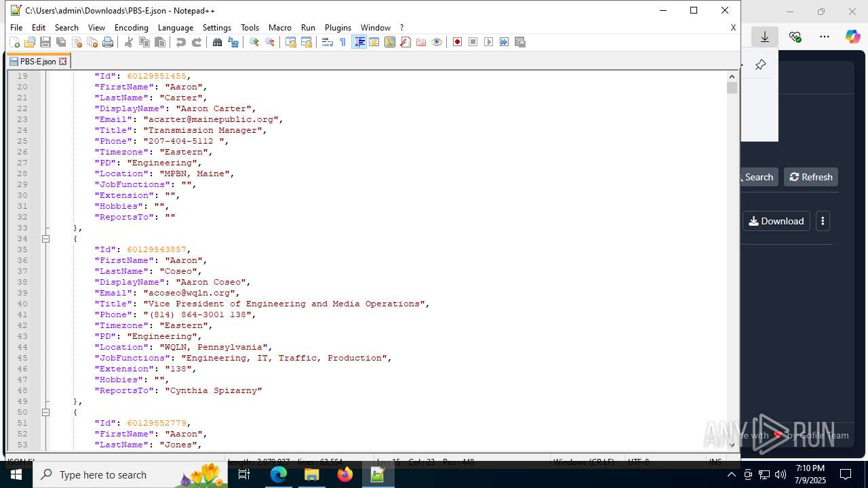
Task: Click Refresh button in background page
Action: point(811,177)
